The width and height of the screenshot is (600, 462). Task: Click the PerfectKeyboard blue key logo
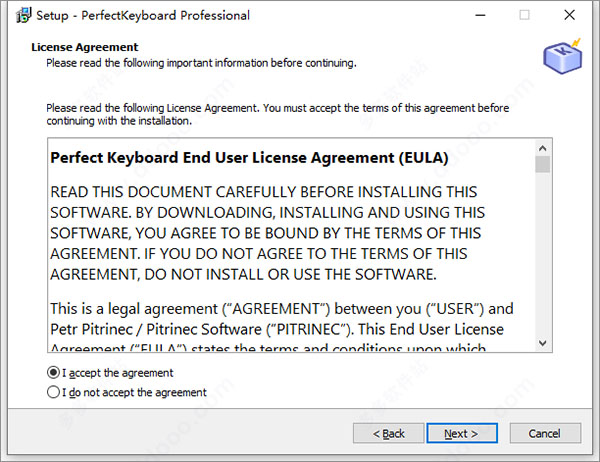click(x=562, y=56)
